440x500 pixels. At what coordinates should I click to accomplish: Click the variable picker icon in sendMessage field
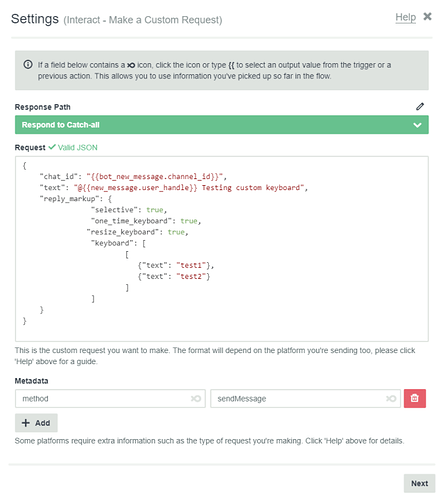point(391,398)
